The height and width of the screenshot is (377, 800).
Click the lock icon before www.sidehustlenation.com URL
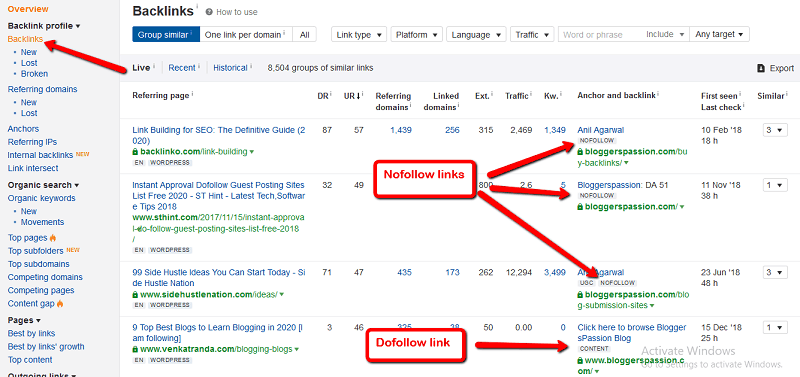(135, 294)
